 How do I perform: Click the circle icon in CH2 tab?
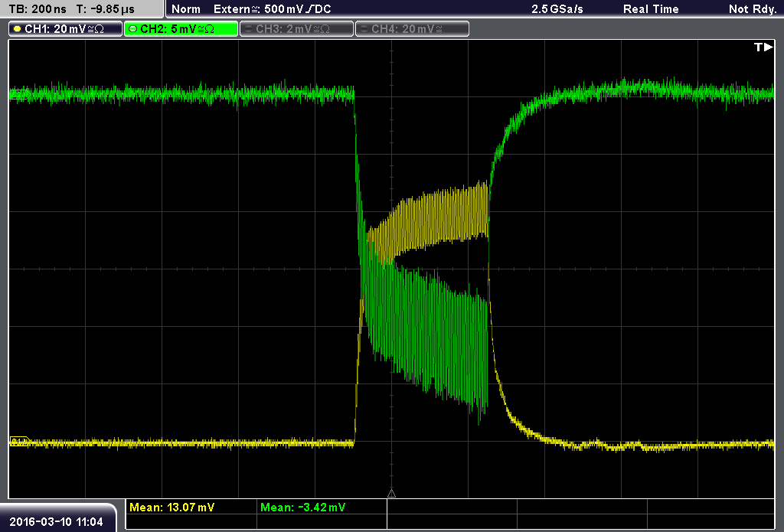point(132,29)
